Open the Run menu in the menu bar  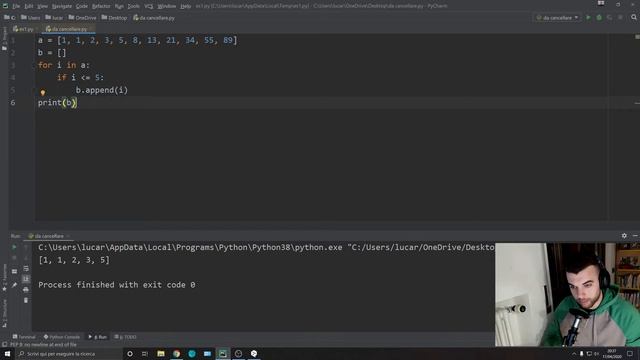click(119, 6)
